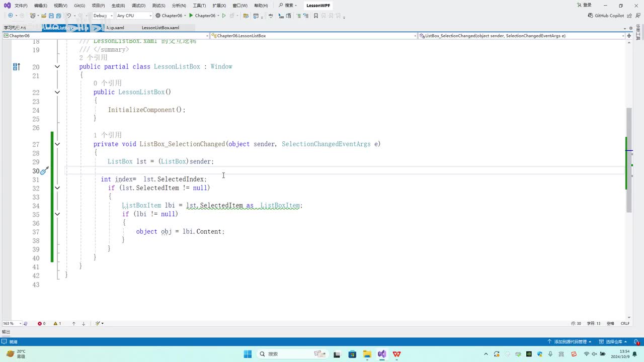Click the 搜索 search box in title bar
644x362 pixels.
(288, 6)
